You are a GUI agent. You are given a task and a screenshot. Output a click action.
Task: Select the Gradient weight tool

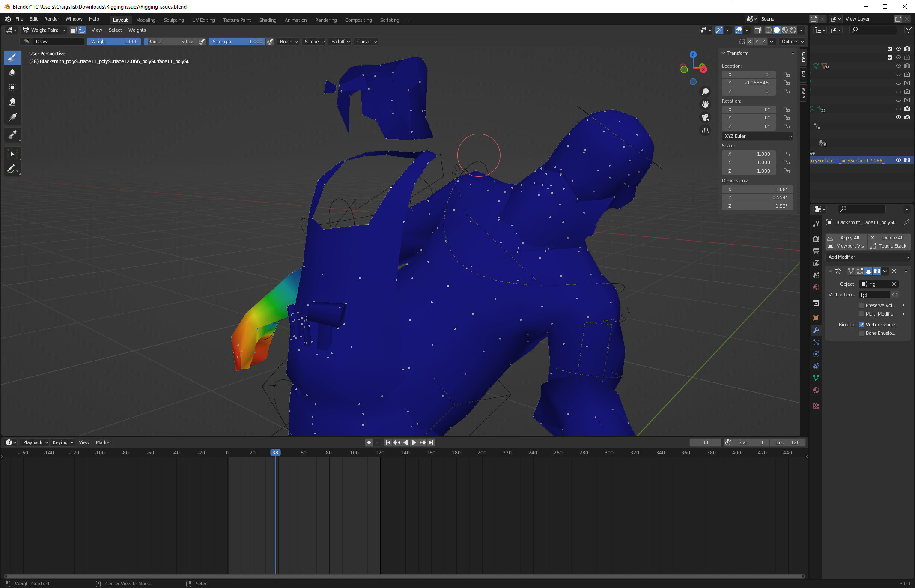click(12, 117)
